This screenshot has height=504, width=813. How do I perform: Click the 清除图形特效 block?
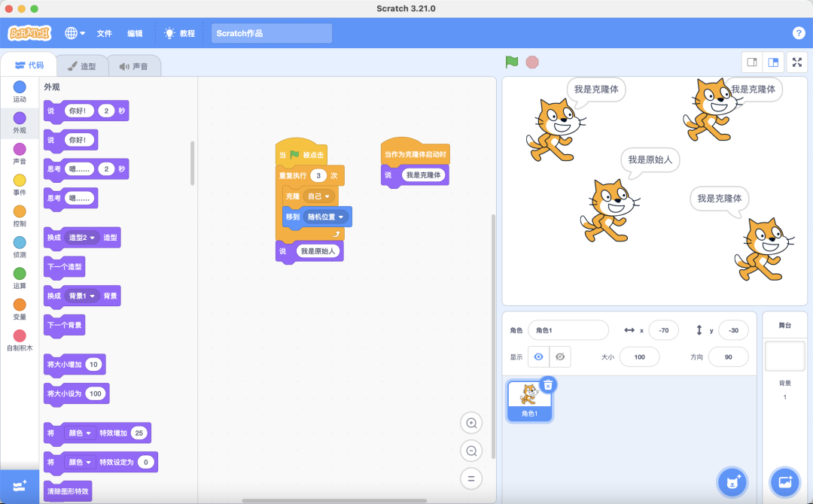point(68,491)
